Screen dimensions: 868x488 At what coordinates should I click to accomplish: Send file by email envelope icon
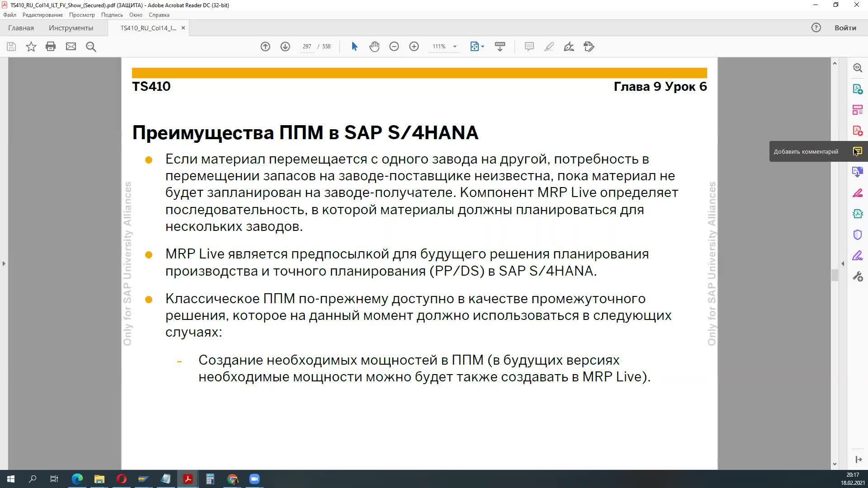click(x=71, y=47)
